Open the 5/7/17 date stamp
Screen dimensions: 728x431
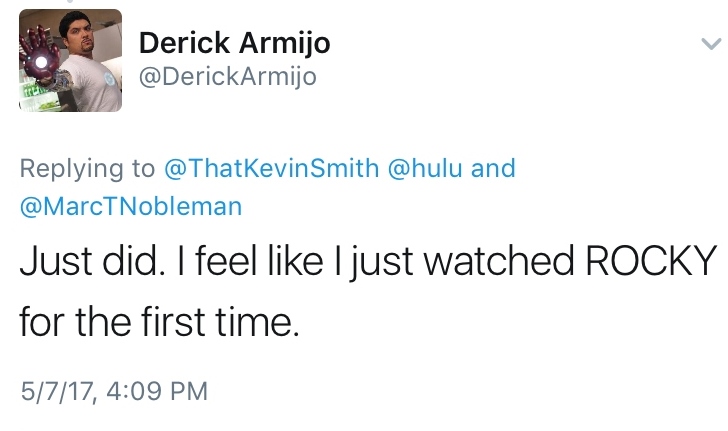coord(57,389)
